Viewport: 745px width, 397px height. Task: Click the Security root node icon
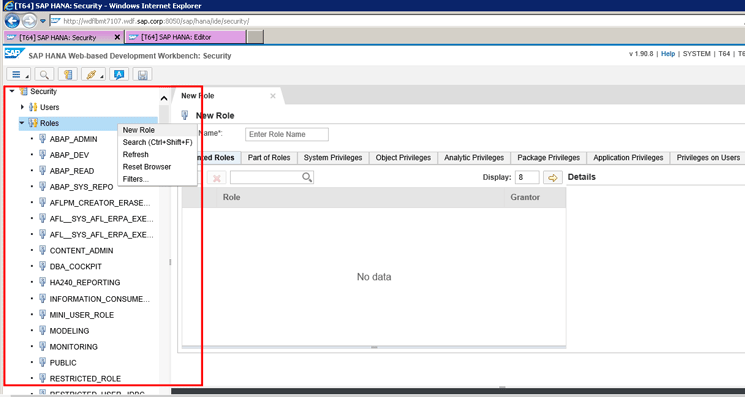[x=23, y=91]
